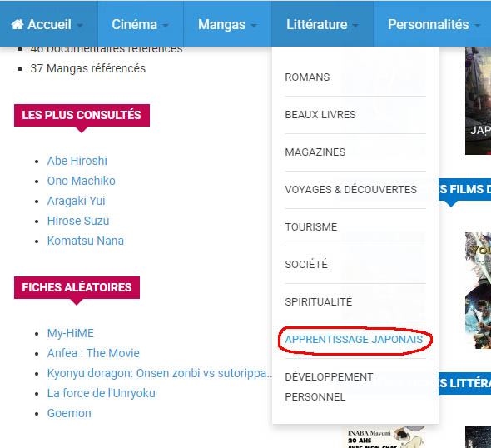Click the film poster thumbnail at top right
Screen dimensions: 491x448
(x=478, y=100)
